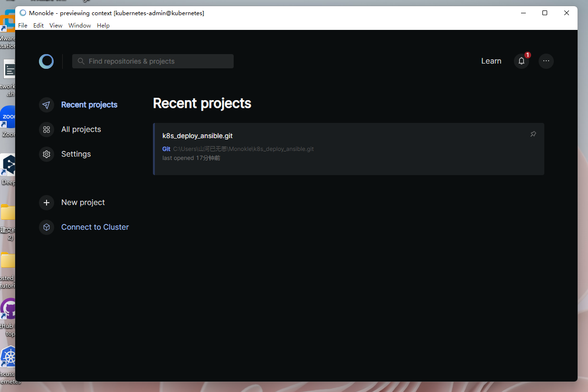
Task: Start a New project
Action: (x=83, y=203)
